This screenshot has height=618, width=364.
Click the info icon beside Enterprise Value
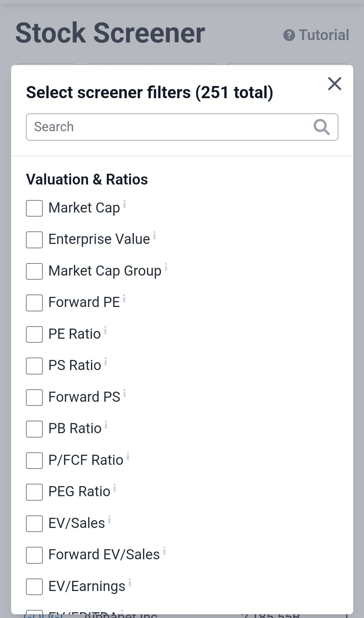155,235
